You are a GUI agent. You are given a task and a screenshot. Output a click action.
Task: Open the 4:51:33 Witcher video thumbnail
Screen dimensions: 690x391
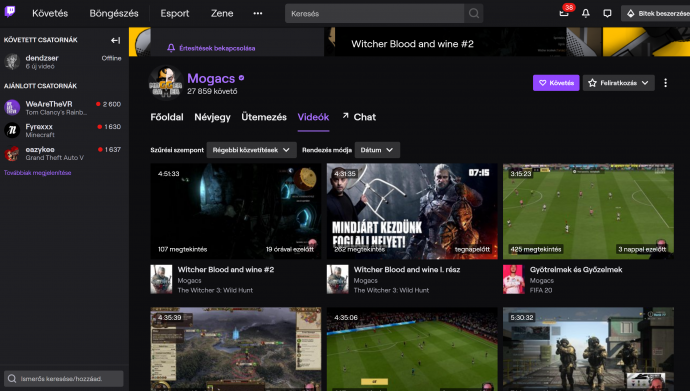pos(236,211)
